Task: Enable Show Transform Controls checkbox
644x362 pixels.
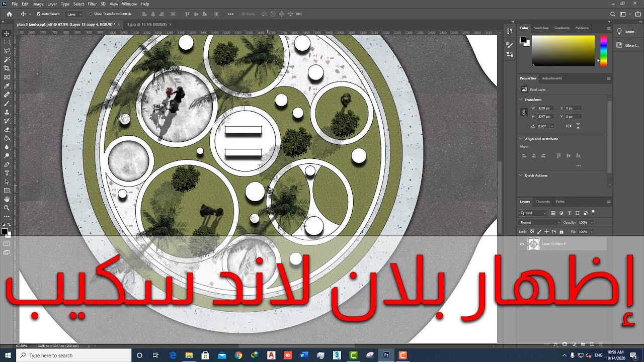Action: point(91,14)
